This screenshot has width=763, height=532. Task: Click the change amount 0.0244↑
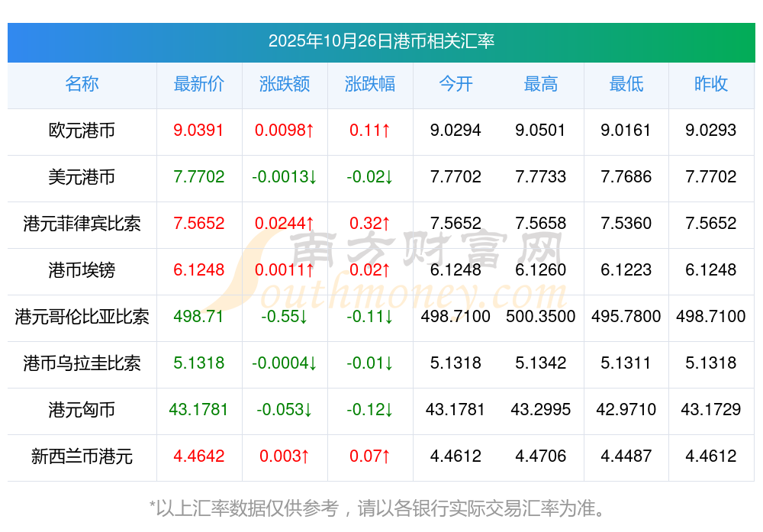pyautogui.click(x=285, y=223)
